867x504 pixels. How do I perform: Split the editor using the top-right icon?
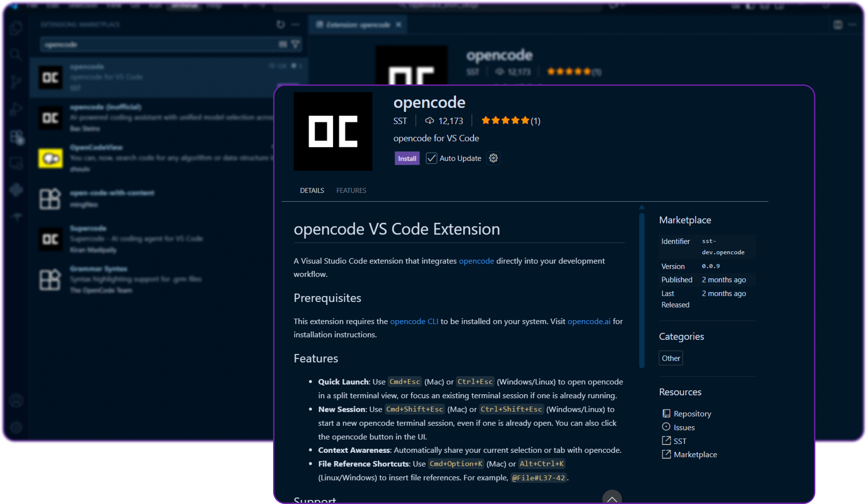tap(838, 24)
